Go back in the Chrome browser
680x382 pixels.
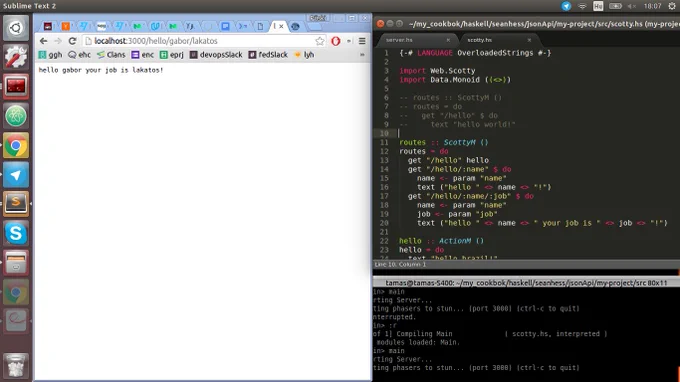43,41
